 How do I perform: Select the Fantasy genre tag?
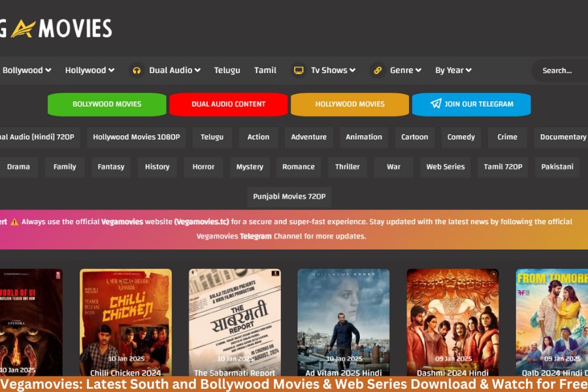[x=111, y=167]
